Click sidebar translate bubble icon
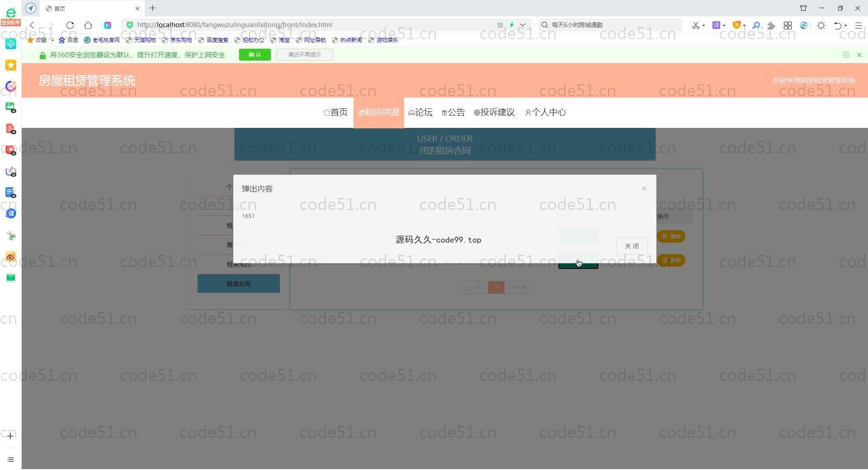The image size is (868, 470). pyautogui.click(x=11, y=213)
